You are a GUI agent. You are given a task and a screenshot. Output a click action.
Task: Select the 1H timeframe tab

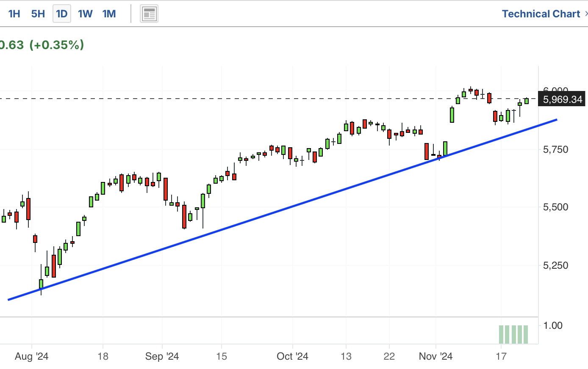[14, 14]
